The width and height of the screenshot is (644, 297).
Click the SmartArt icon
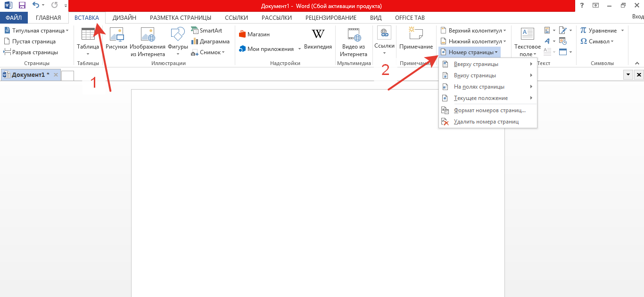click(195, 30)
